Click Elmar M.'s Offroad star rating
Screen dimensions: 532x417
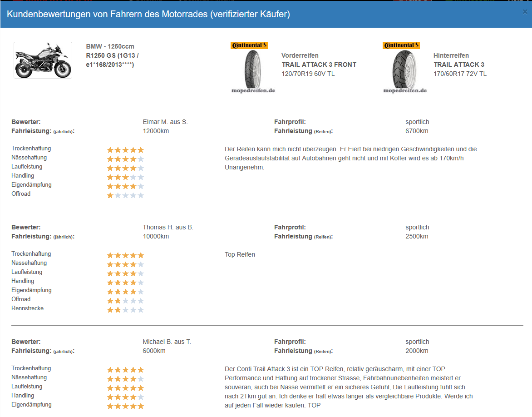click(x=125, y=195)
